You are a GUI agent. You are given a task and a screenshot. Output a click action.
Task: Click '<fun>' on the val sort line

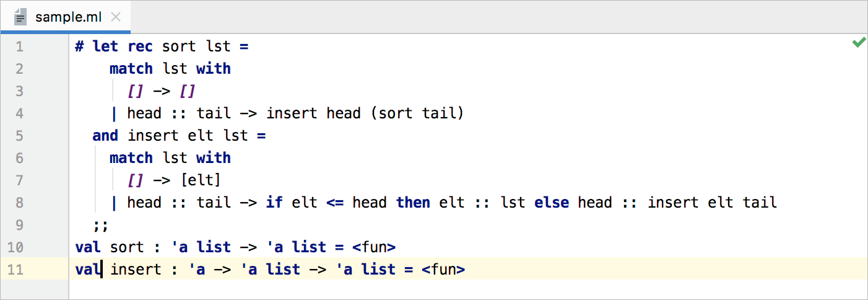pyautogui.click(x=373, y=247)
